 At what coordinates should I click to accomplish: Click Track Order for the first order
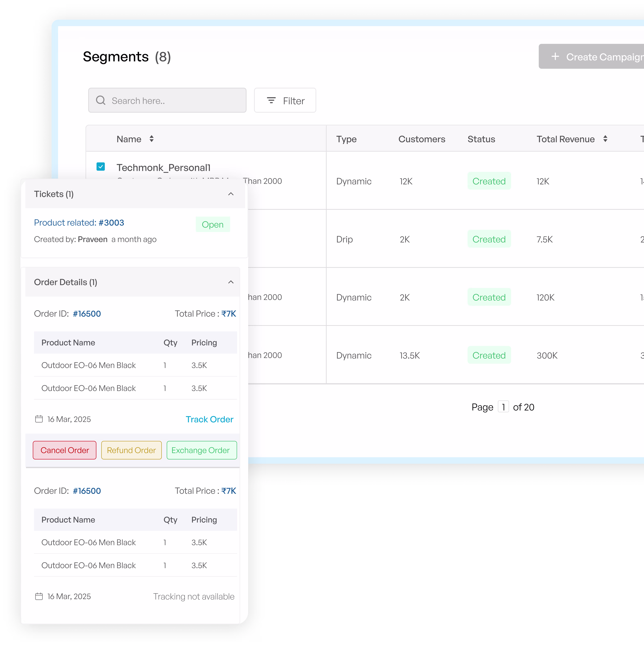click(209, 419)
